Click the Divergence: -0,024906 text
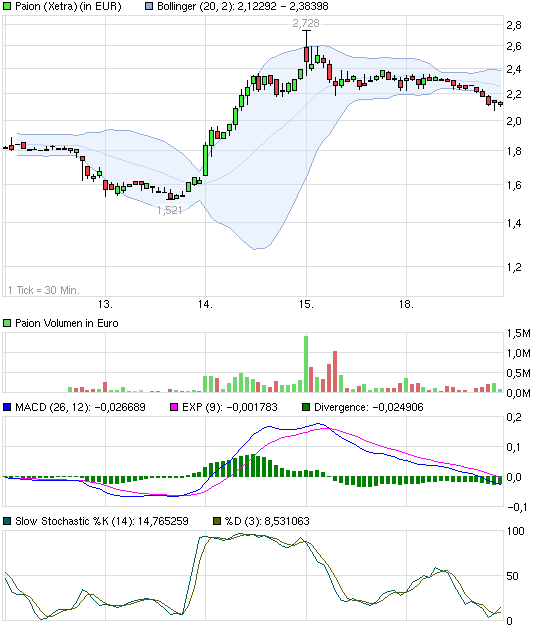545x629 pixels. 369,408
